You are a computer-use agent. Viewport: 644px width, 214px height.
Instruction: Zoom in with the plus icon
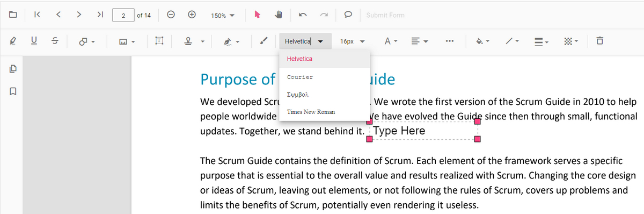tap(192, 15)
